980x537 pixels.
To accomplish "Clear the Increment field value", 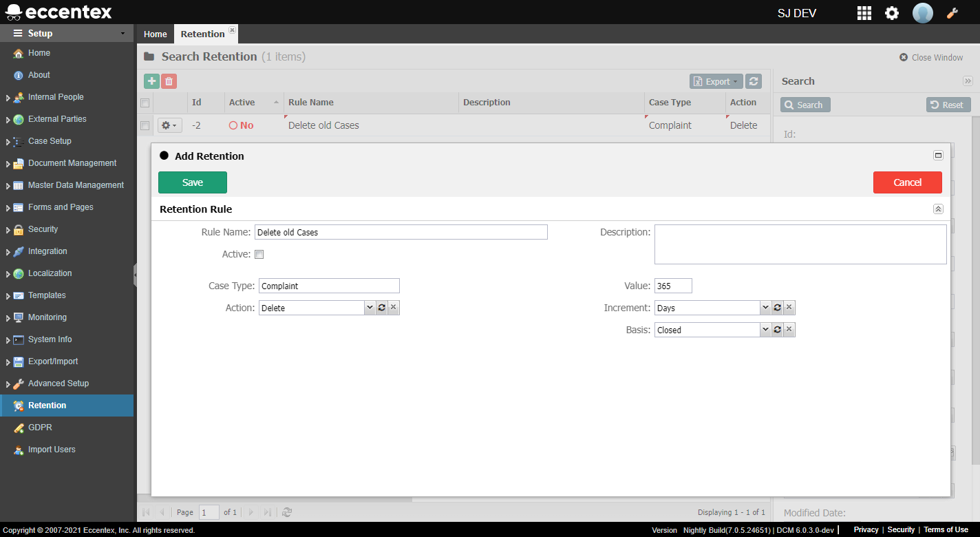I will [789, 308].
